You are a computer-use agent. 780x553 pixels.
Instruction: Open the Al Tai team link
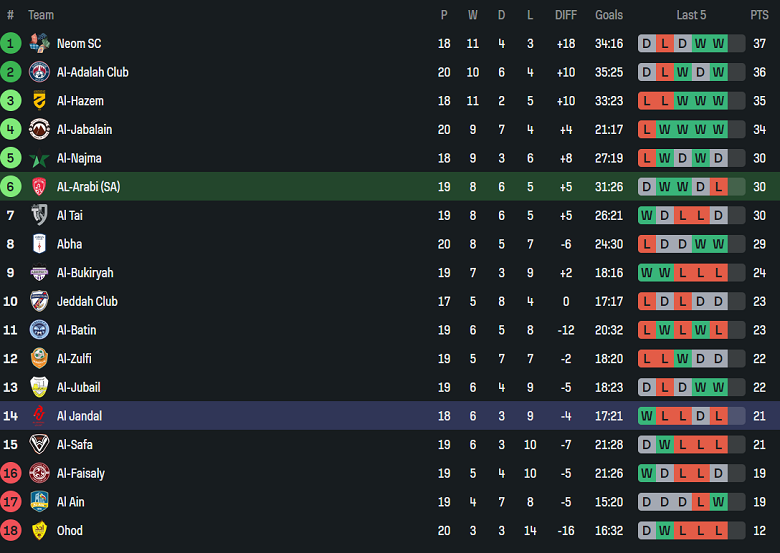tap(69, 215)
